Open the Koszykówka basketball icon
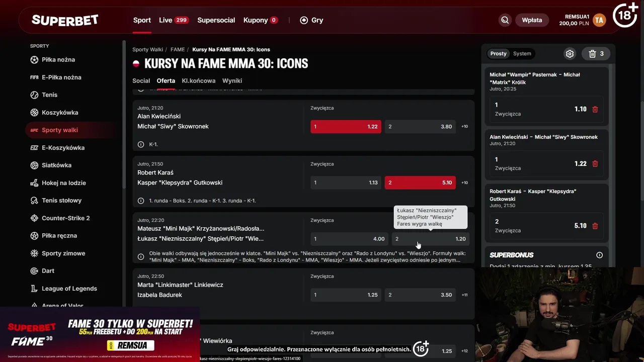 (x=34, y=113)
